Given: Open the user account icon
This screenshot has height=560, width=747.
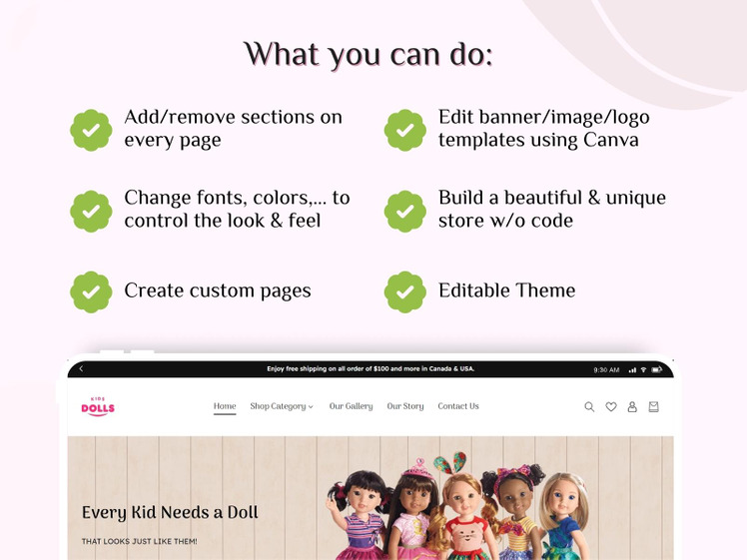Looking at the screenshot, I should click(x=632, y=406).
